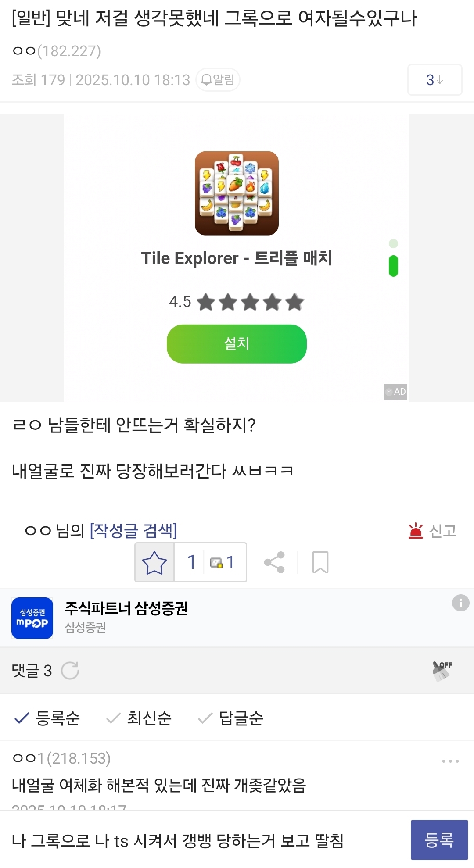The width and height of the screenshot is (474, 868).
Task: Select the 최신순 sort option
Action: (139, 718)
